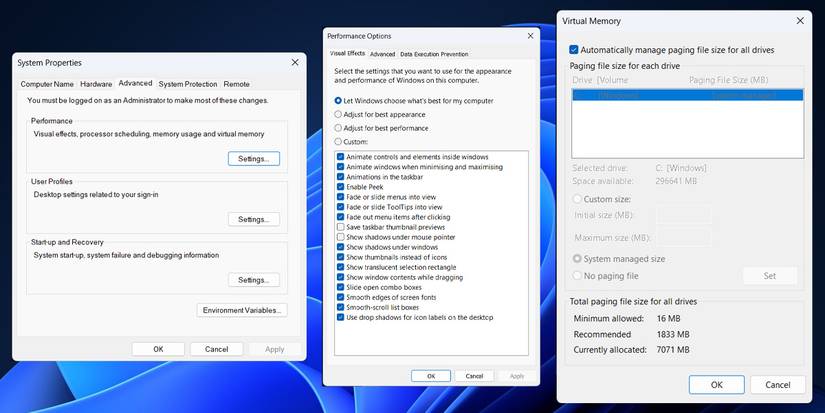
Task: Open Start-up and Recovery Settings button
Action: [254, 280]
